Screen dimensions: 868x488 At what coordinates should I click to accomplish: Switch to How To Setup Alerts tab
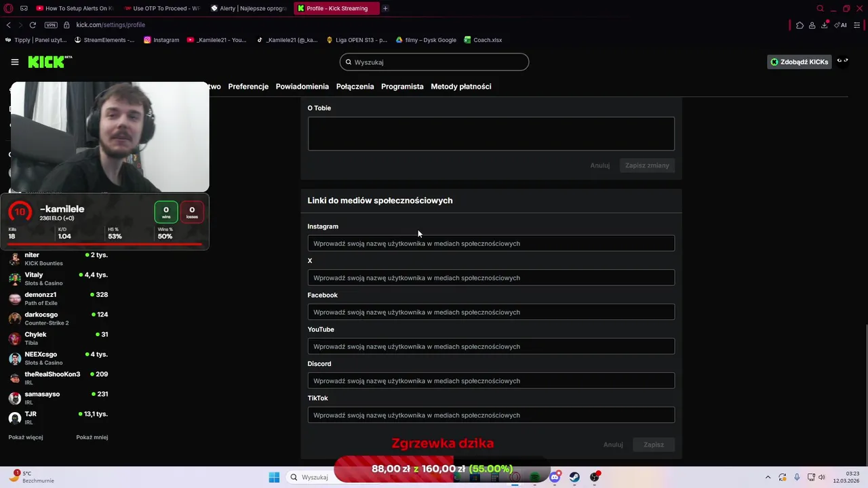pos(74,8)
